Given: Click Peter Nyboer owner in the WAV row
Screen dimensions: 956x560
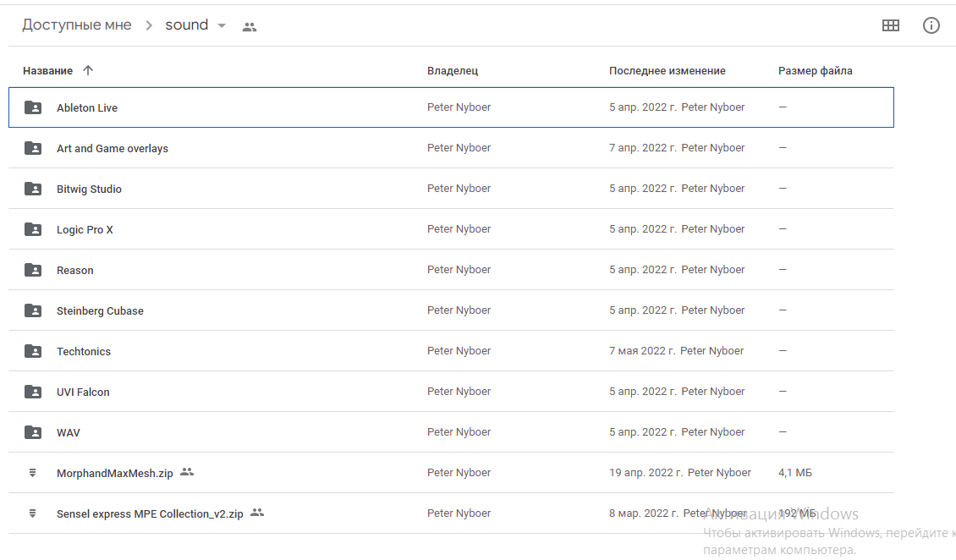Looking at the screenshot, I should click(x=459, y=432).
